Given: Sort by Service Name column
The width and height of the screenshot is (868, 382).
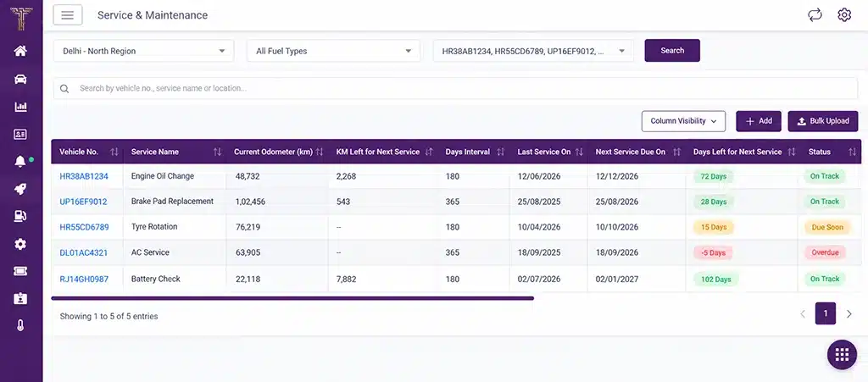Looking at the screenshot, I should pos(218,152).
